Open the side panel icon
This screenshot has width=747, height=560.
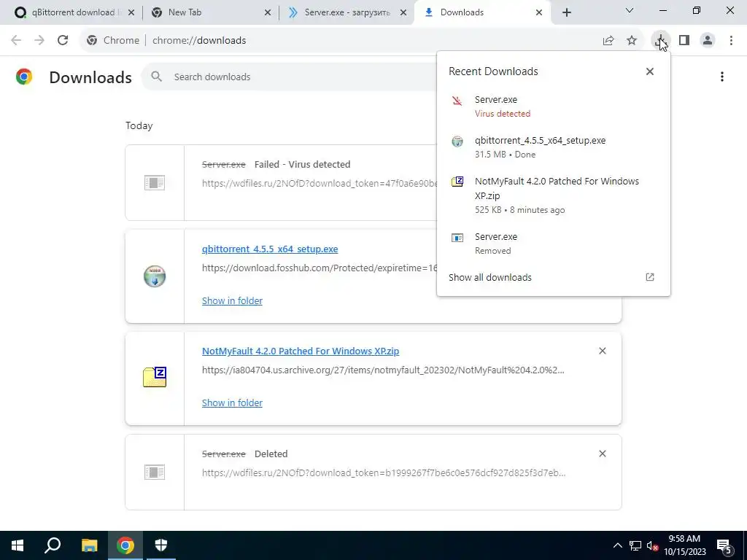tap(684, 41)
